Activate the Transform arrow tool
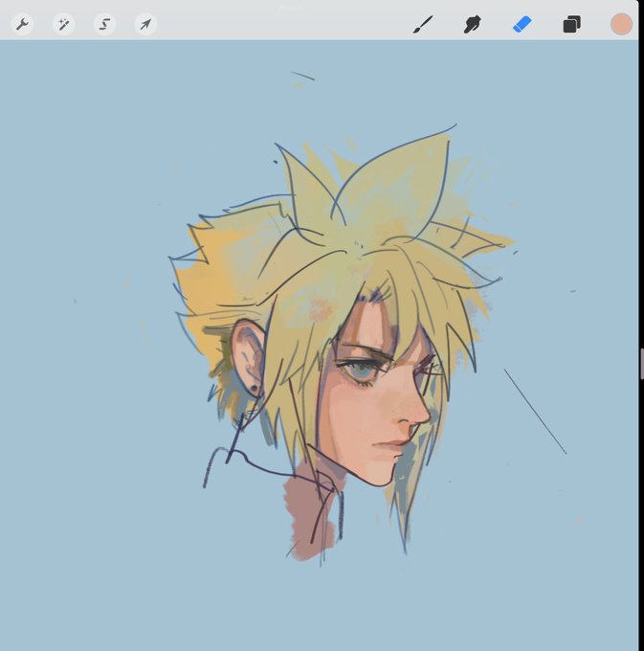 [x=145, y=24]
